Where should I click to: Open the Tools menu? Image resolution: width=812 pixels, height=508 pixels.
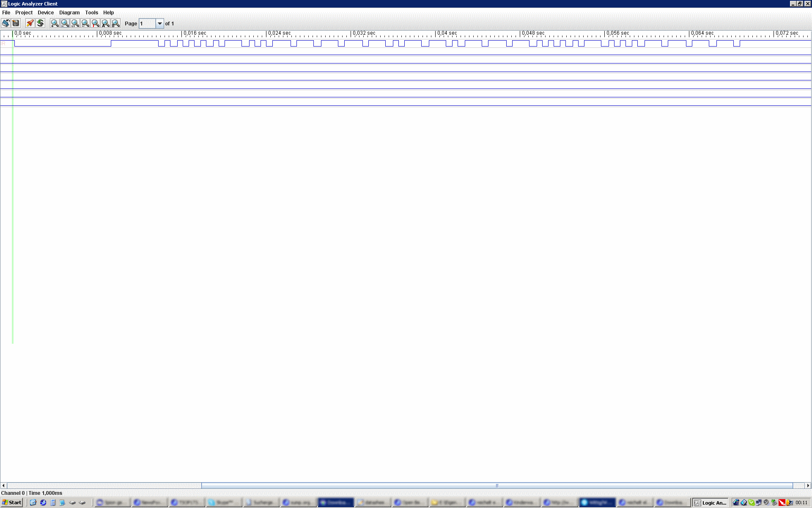[91, 13]
